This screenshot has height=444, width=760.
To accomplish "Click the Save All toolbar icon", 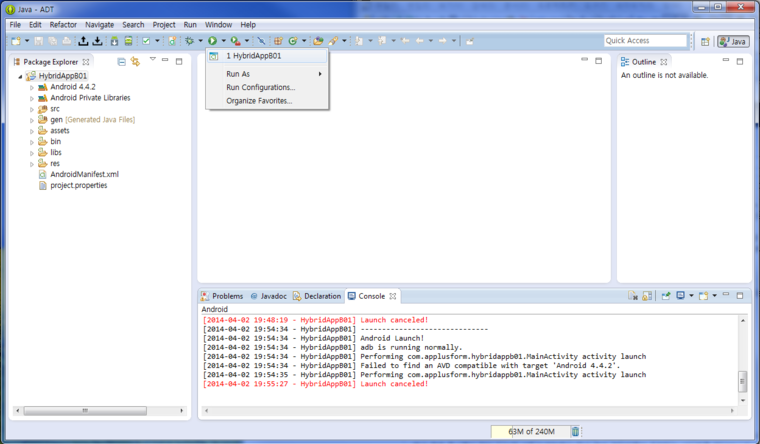I will pos(52,41).
